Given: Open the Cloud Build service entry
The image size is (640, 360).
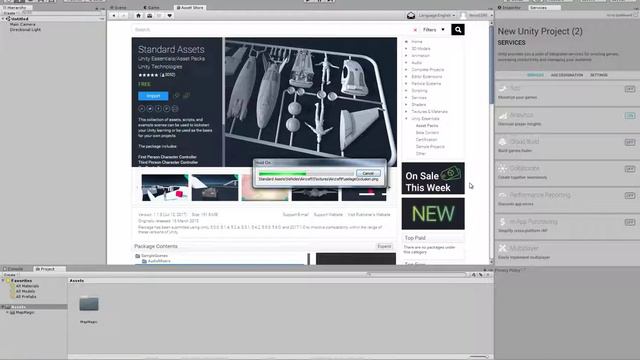Looking at the screenshot, I should pyautogui.click(x=567, y=146).
